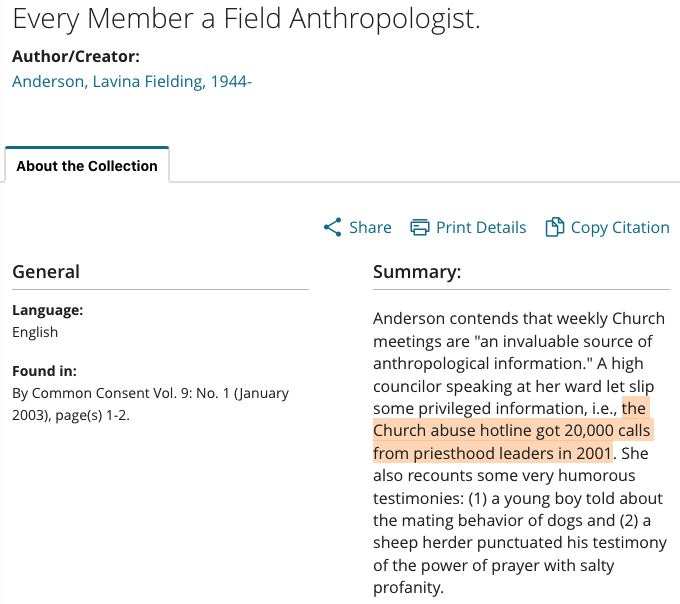Open the Share link text

pos(370,227)
